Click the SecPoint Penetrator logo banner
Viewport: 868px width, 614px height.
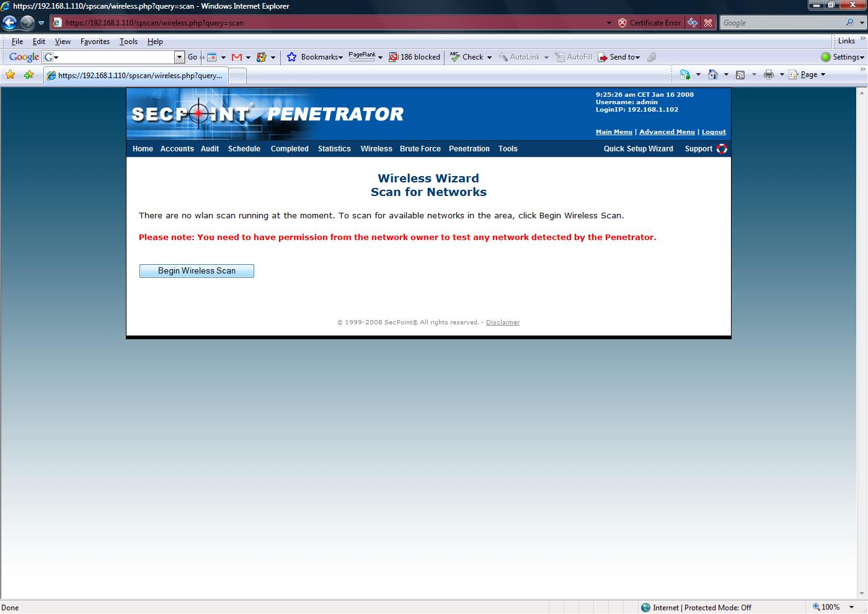268,114
